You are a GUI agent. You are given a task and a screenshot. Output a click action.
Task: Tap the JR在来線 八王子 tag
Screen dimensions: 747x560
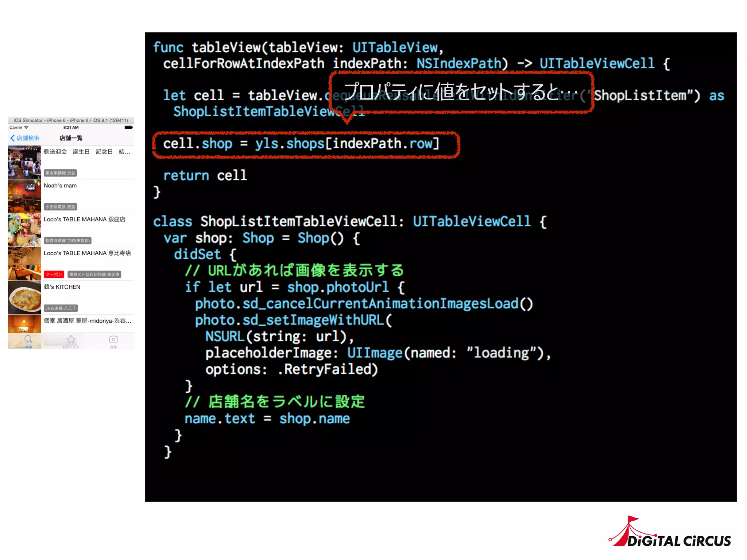coord(61,308)
